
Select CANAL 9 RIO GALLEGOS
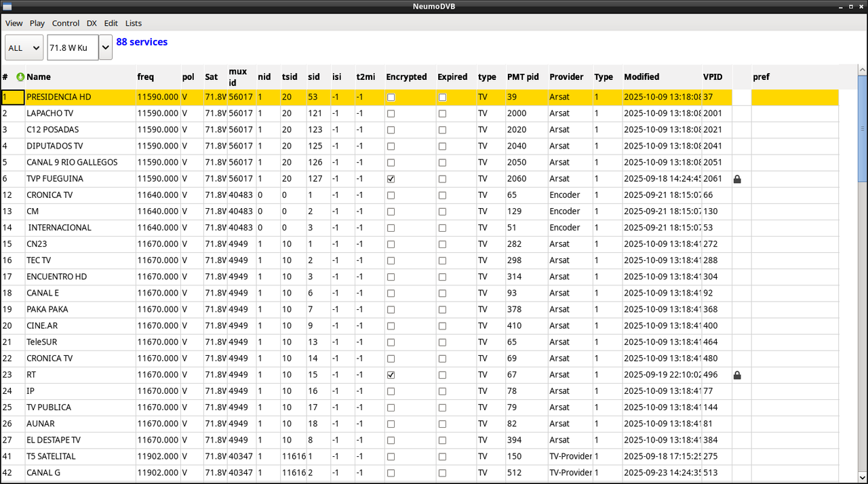(x=72, y=163)
